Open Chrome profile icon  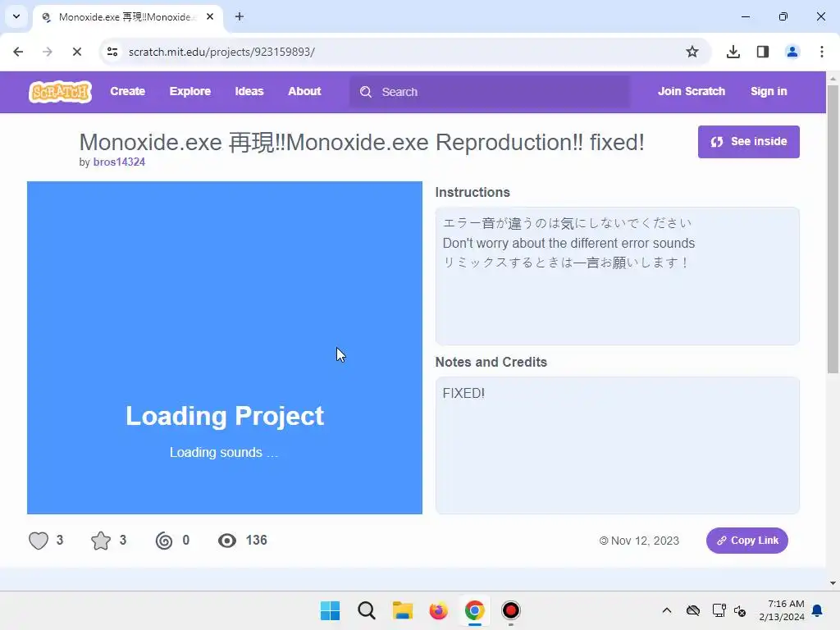792,52
